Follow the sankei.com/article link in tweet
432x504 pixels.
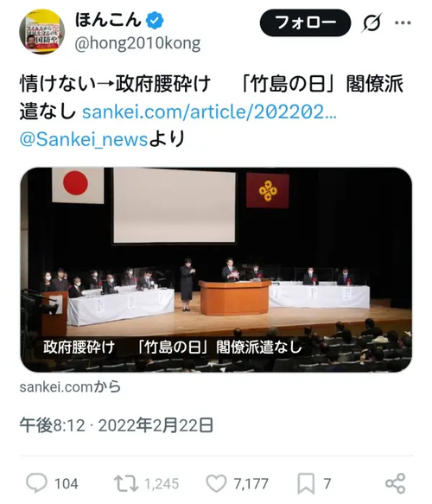point(209,112)
